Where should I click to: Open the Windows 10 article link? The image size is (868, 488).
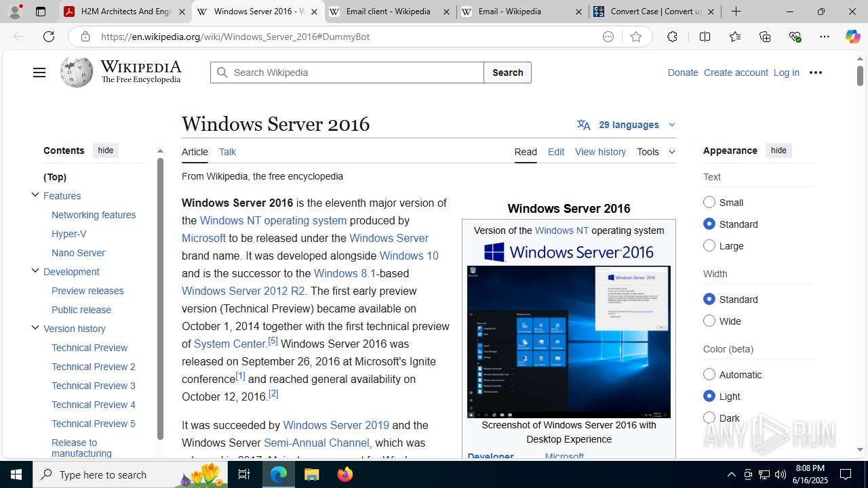409,256
